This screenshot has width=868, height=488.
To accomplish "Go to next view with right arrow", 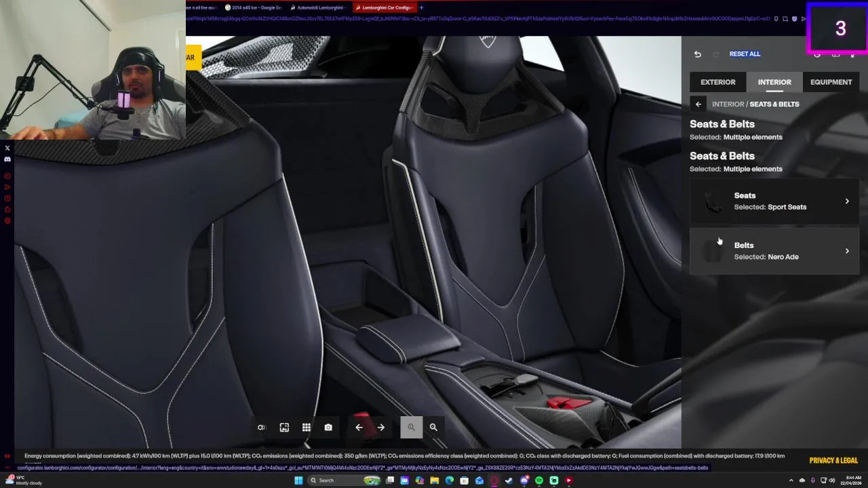I will 381,427.
